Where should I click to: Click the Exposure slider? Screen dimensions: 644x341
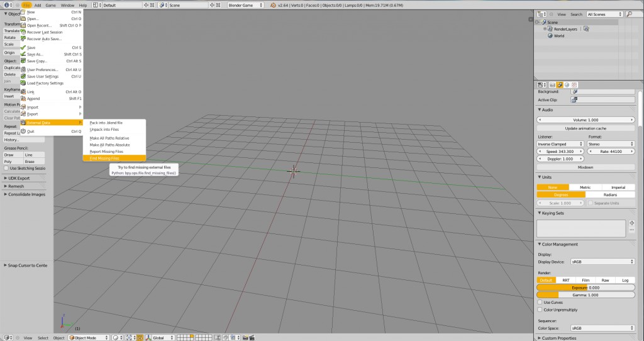[585, 288]
